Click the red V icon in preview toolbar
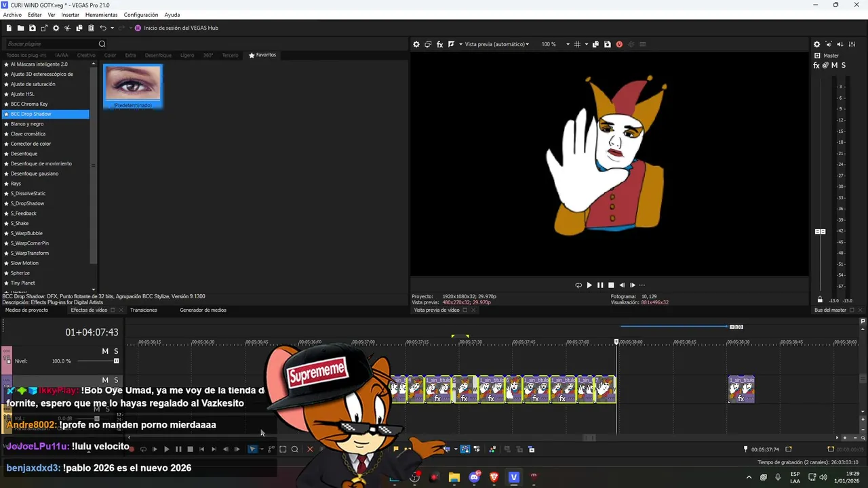Image resolution: width=868 pixels, height=488 pixels. (x=619, y=44)
